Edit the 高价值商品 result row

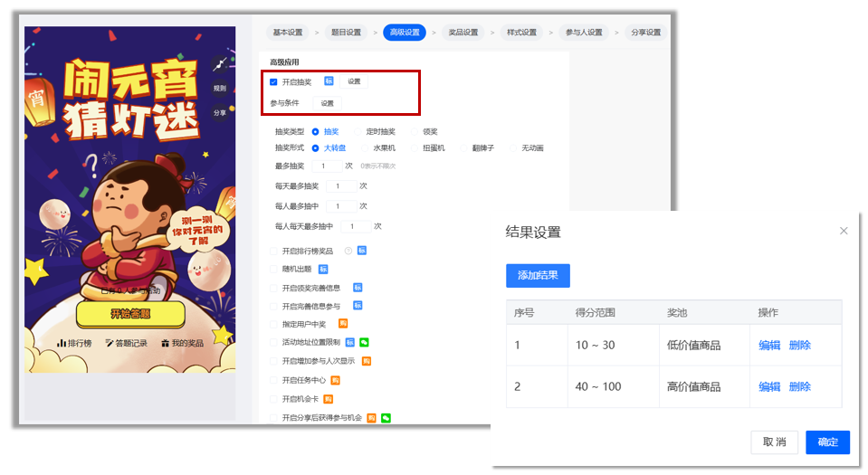769,387
